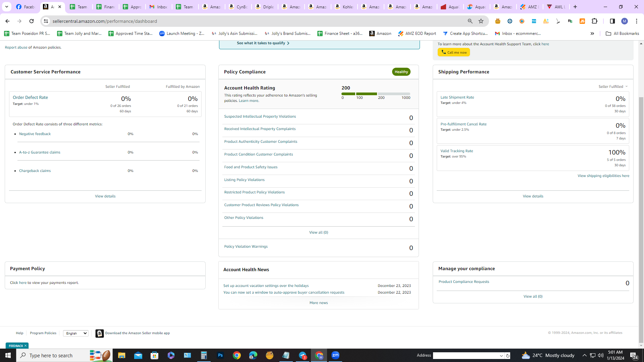644x362 pixels.
Task: Open the All Bookmarks folder
Action: coord(623,34)
